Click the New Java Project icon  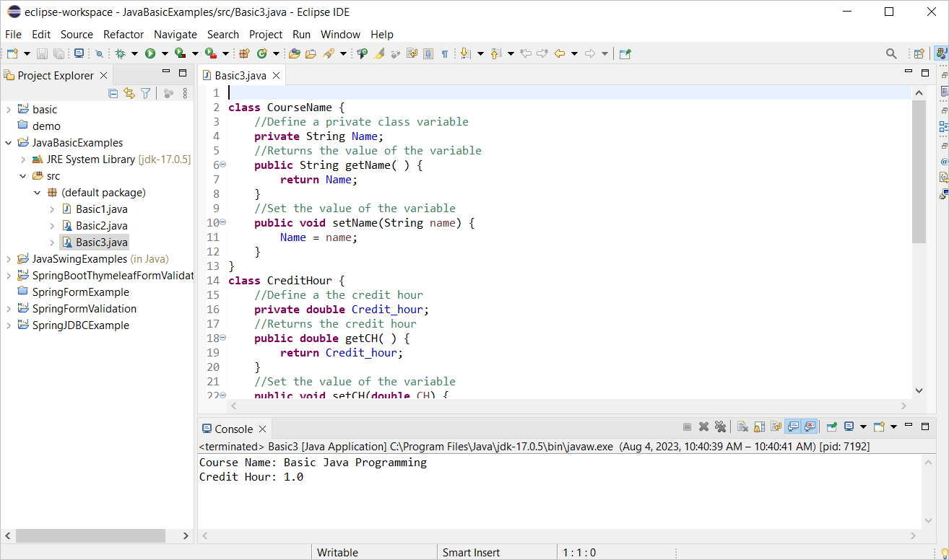point(244,53)
